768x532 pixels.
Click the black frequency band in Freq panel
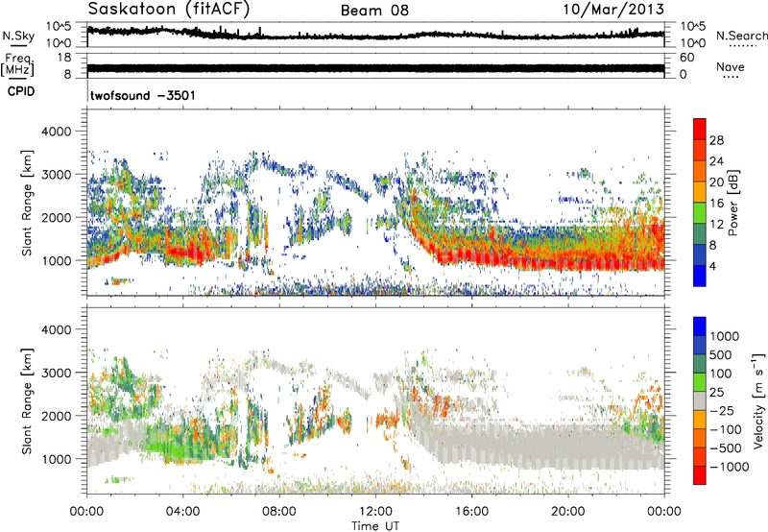pos(375,68)
